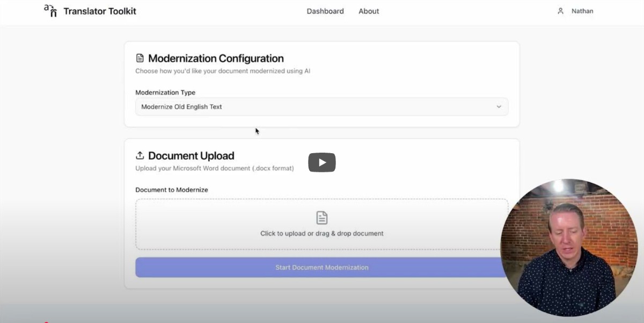Screen dimensions: 644x323
Task: Click the document icon beside Modernization Configuration
Action: pyautogui.click(x=140, y=58)
